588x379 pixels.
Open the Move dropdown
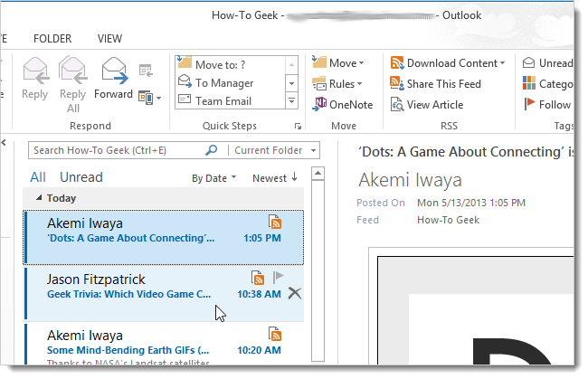point(338,63)
